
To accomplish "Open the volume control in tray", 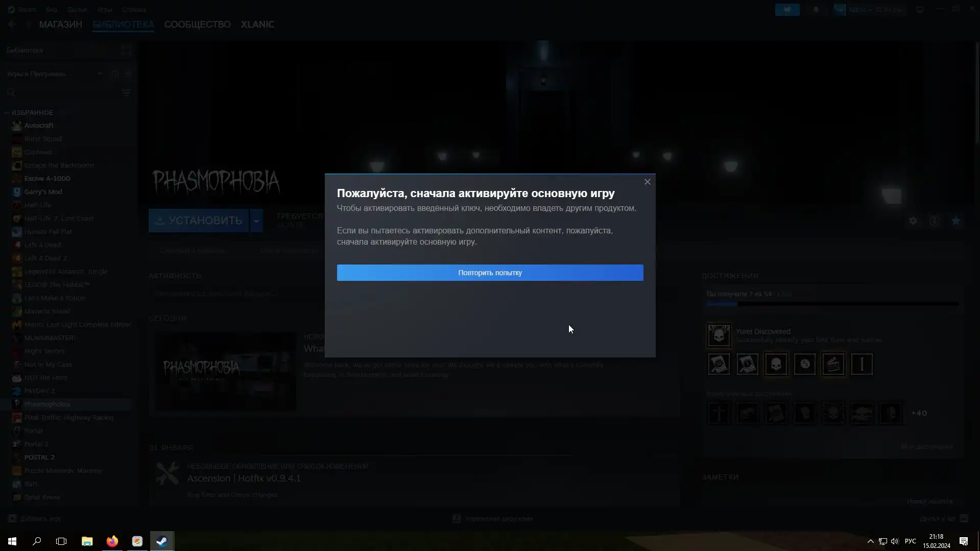I will click(x=895, y=541).
